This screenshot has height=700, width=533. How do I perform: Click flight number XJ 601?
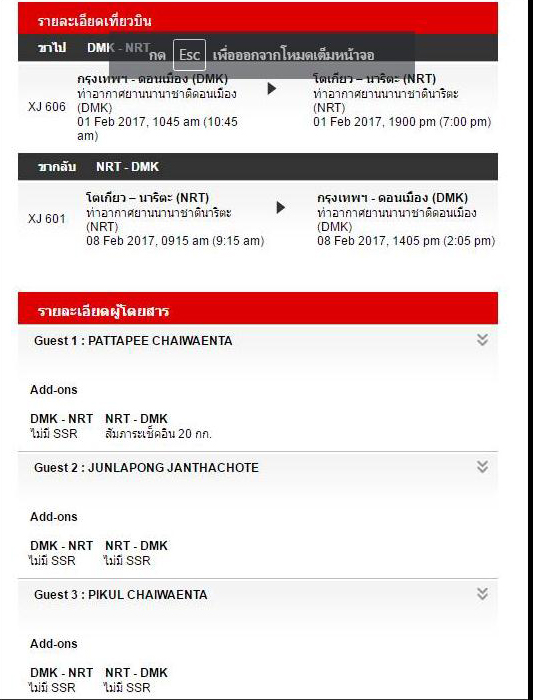point(47,219)
